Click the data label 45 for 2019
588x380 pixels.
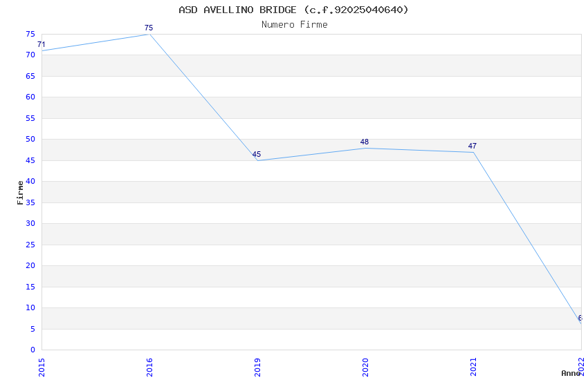click(257, 155)
